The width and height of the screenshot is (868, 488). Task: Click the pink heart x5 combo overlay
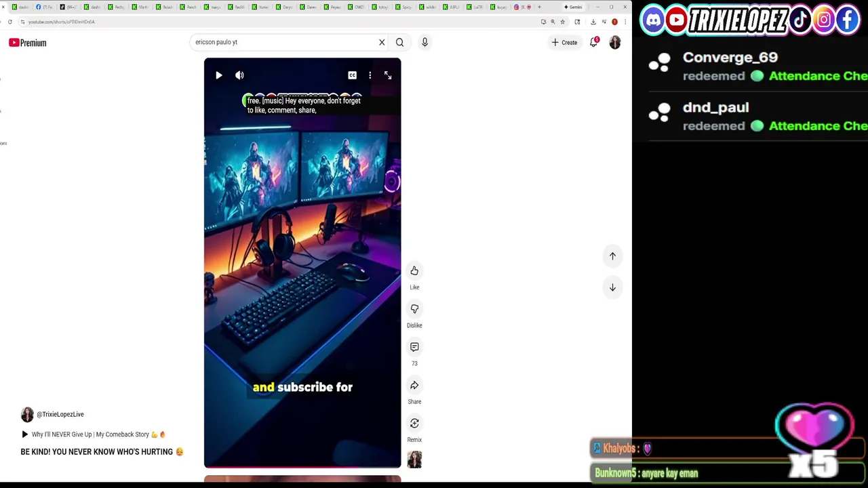coord(815,439)
